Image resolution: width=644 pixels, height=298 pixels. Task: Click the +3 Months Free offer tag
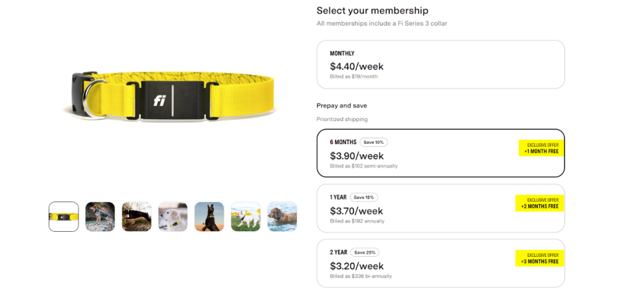[x=540, y=258]
